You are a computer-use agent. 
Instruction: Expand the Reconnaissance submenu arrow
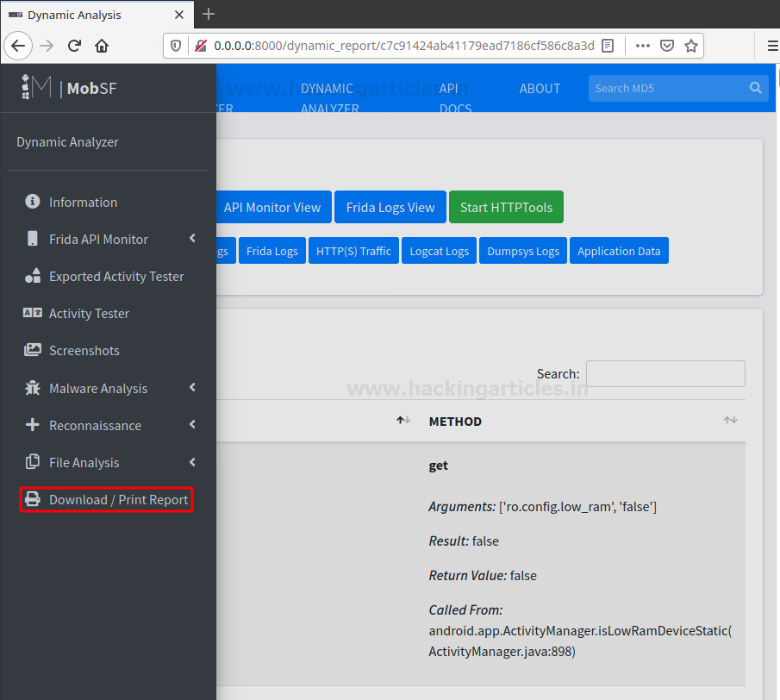coord(192,424)
